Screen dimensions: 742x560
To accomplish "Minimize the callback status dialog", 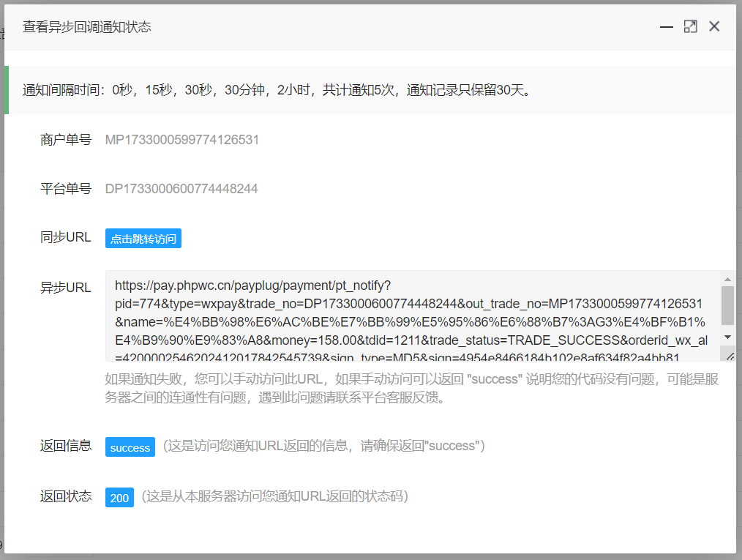I will [666, 27].
